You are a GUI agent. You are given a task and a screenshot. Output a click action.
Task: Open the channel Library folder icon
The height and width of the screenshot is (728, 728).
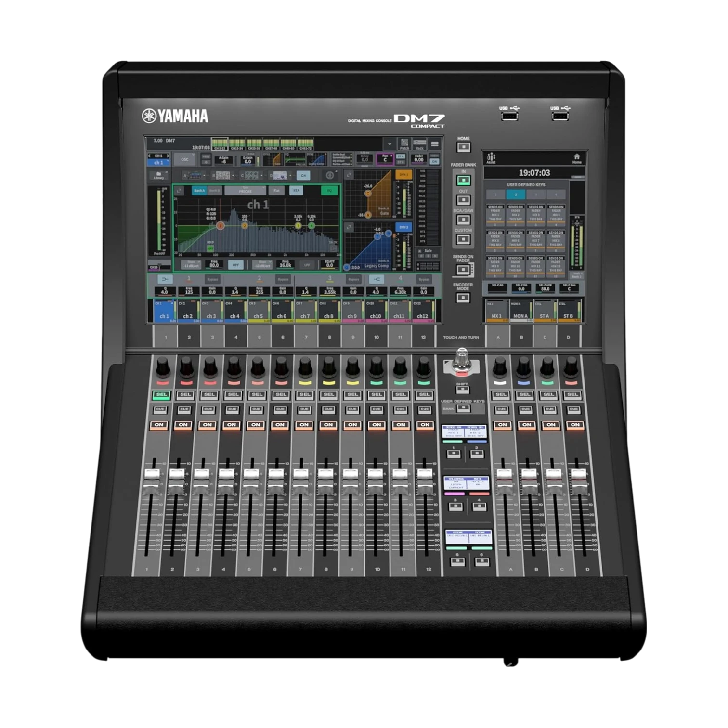pos(159,175)
